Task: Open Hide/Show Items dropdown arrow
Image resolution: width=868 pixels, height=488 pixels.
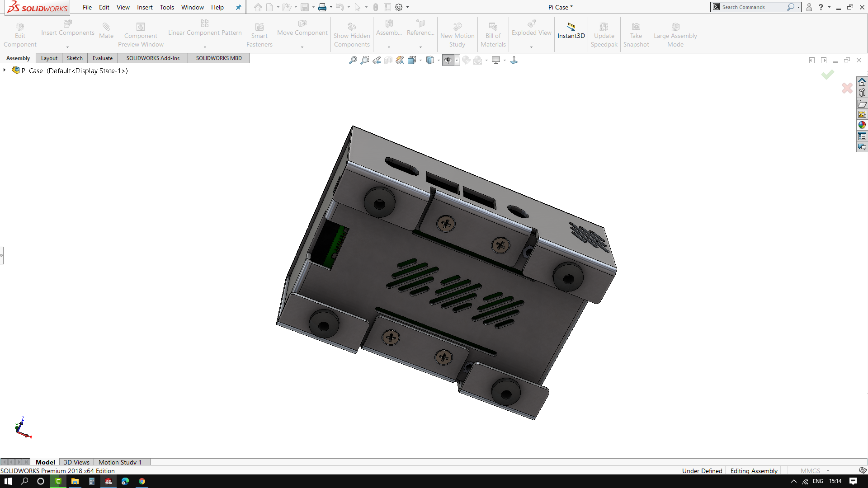Action: tap(457, 60)
